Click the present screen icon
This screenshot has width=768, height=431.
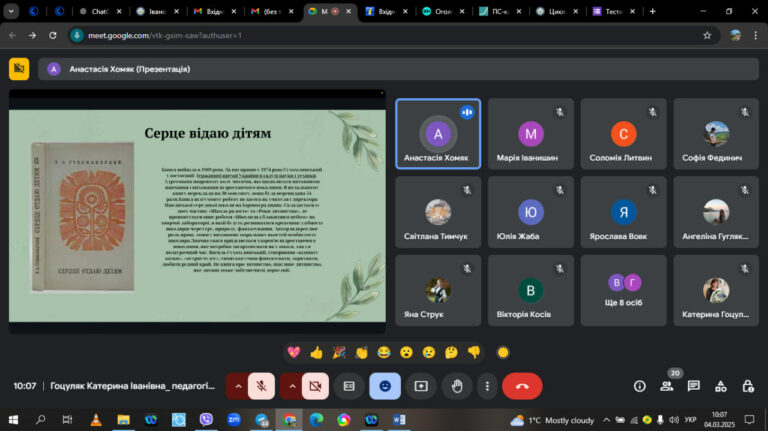pyautogui.click(x=421, y=386)
